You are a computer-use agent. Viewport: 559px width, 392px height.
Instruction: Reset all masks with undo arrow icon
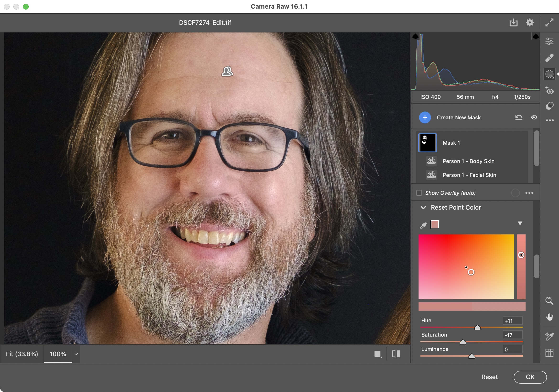pos(519,117)
